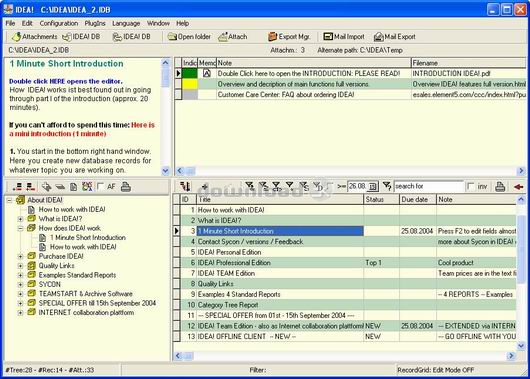Tick the row selector box for record 5
Image resolution: width=530 pixels, height=379 pixels.
click(177, 252)
